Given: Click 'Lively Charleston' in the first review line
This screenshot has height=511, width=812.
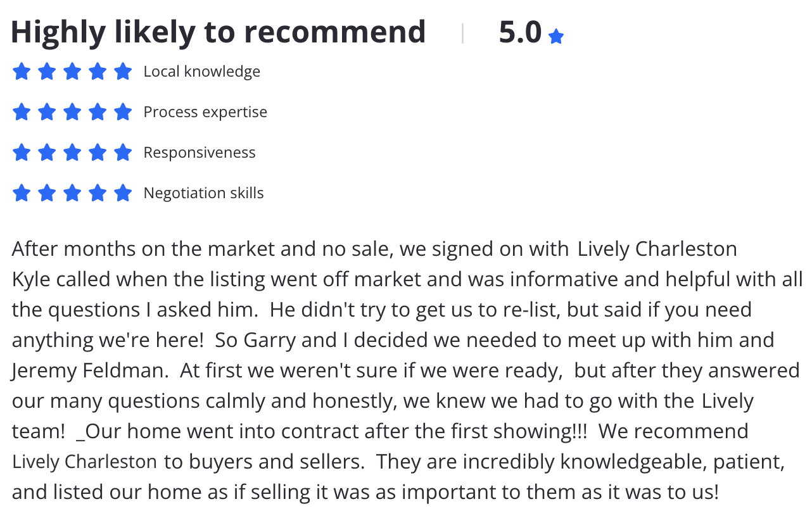Looking at the screenshot, I should tap(657, 249).
